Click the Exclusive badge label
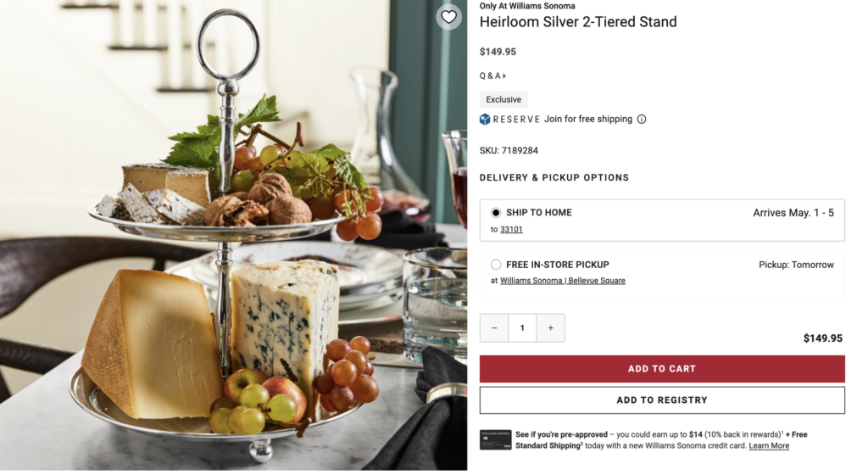The image size is (868, 475). click(x=504, y=99)
